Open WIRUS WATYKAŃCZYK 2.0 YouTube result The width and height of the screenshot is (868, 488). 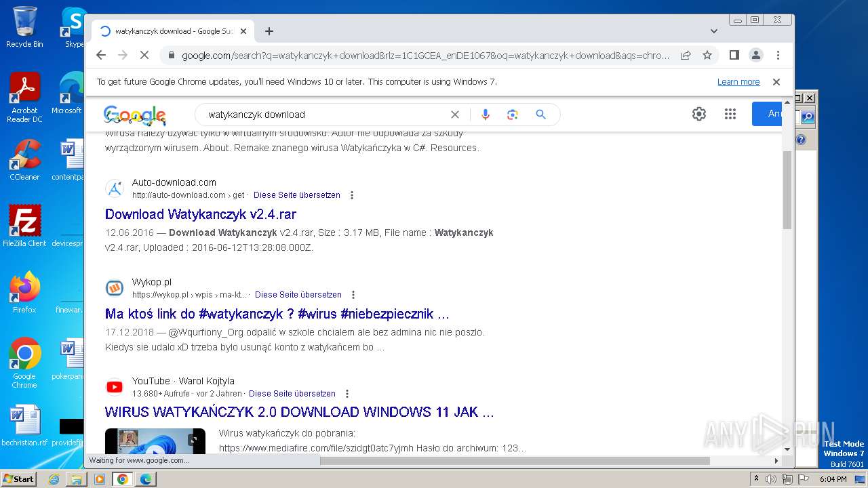(x=300, y=412)
